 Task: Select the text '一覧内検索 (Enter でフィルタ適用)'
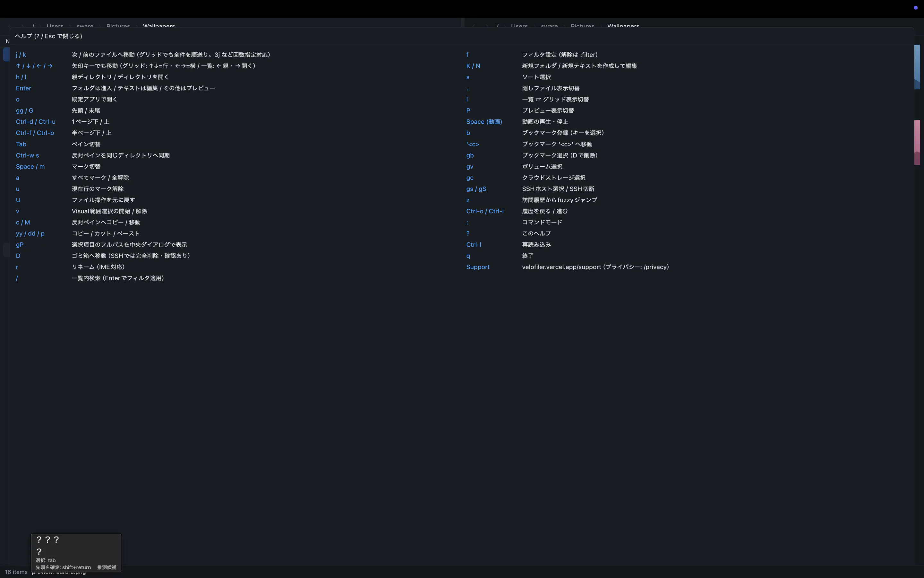click(118, 278)
